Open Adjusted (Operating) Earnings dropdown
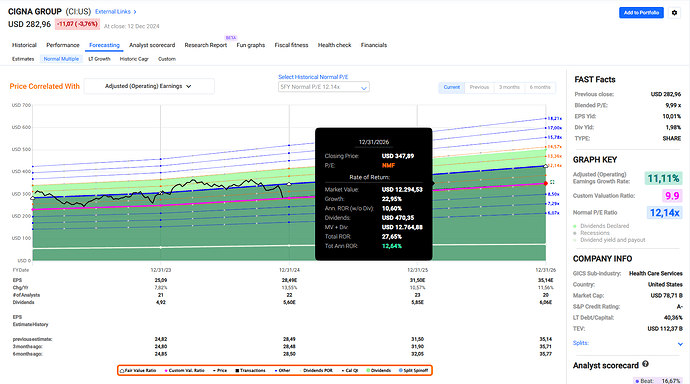 click(149, 86)
